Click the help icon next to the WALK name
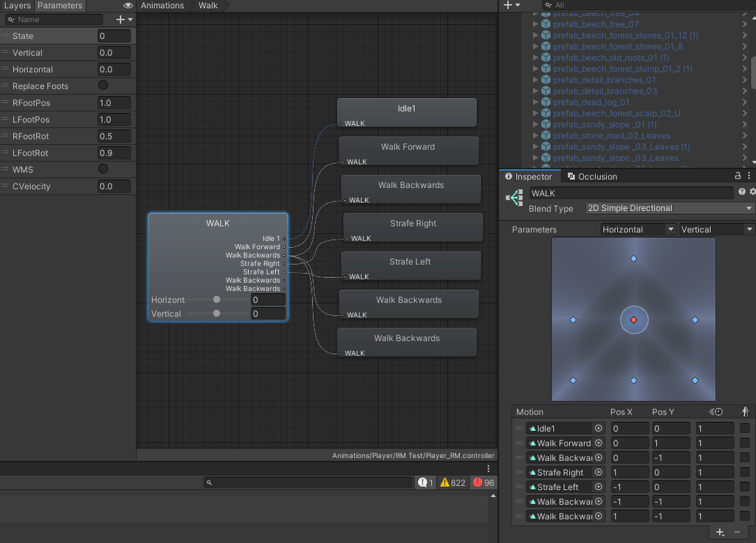Screen dimensions: 756x543 point(741,193)
